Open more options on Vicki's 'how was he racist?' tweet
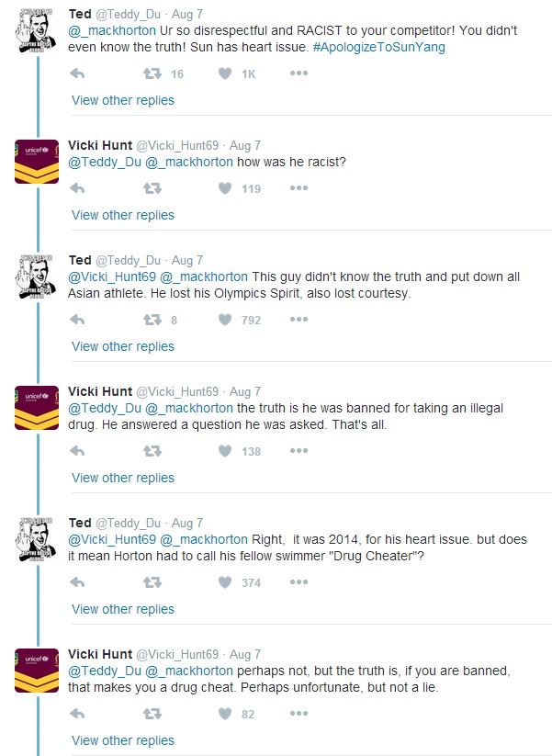552x756 pixels. (x=299, y=188)
